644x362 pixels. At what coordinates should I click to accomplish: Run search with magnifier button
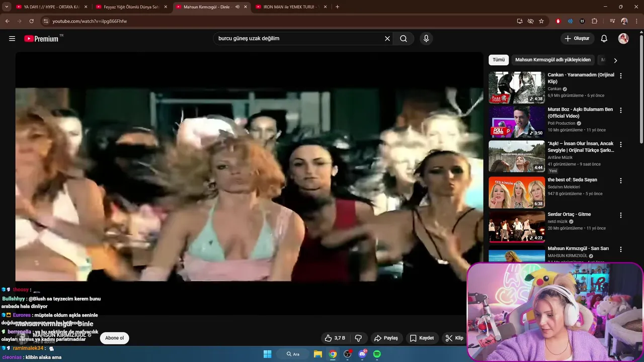(x=404, y=39)
